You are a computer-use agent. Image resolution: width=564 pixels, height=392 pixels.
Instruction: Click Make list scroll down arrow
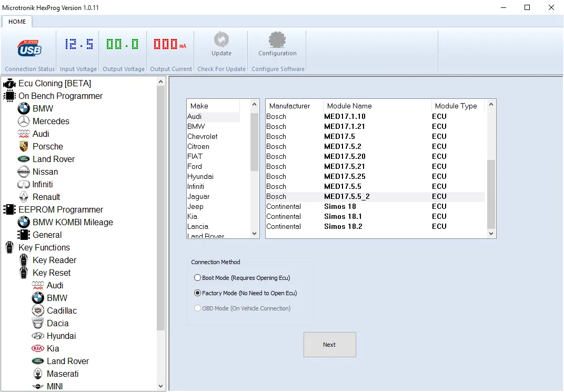coord(254,234)
